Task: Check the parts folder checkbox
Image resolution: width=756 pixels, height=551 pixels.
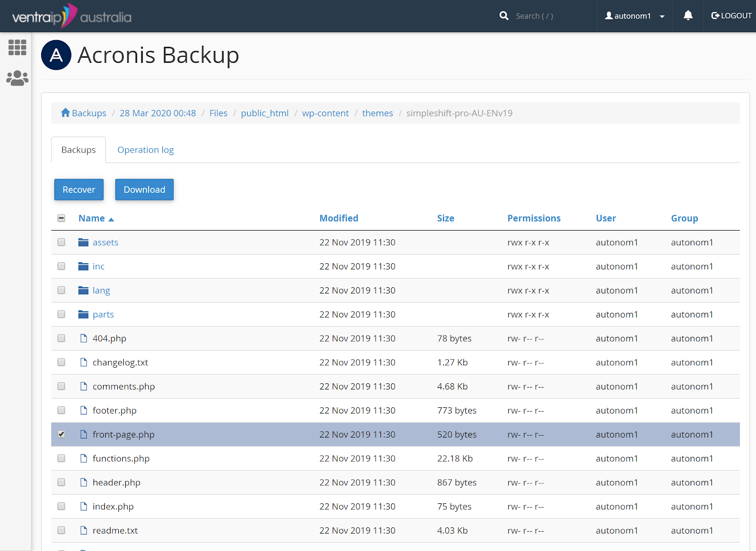Action: coord(61,314)
